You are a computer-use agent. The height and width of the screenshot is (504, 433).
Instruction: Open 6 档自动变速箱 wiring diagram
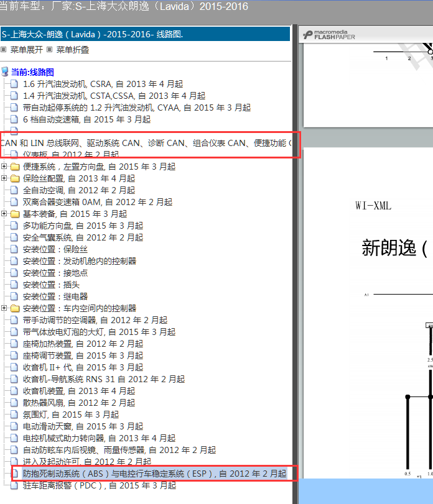click(86, 119)
